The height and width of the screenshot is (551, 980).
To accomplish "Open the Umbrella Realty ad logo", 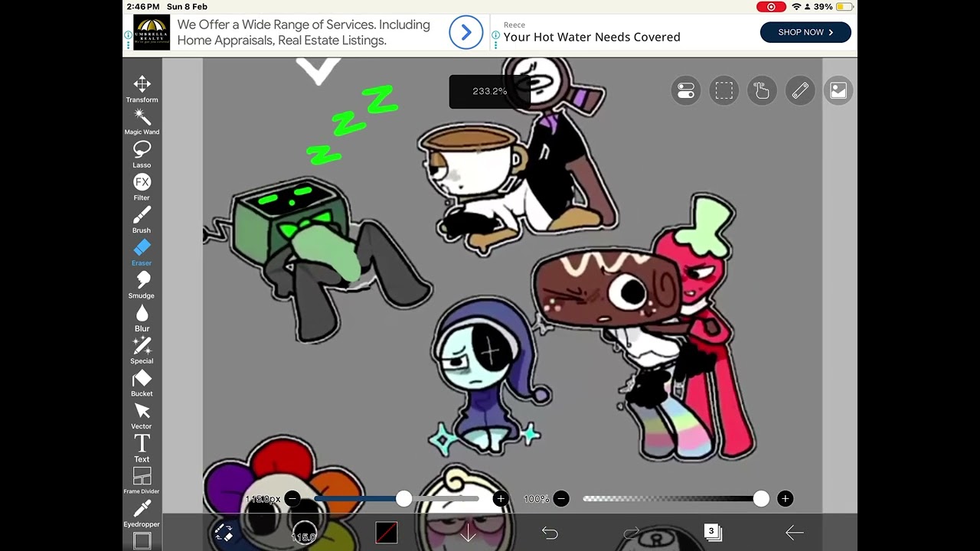I will coord(152,33).
